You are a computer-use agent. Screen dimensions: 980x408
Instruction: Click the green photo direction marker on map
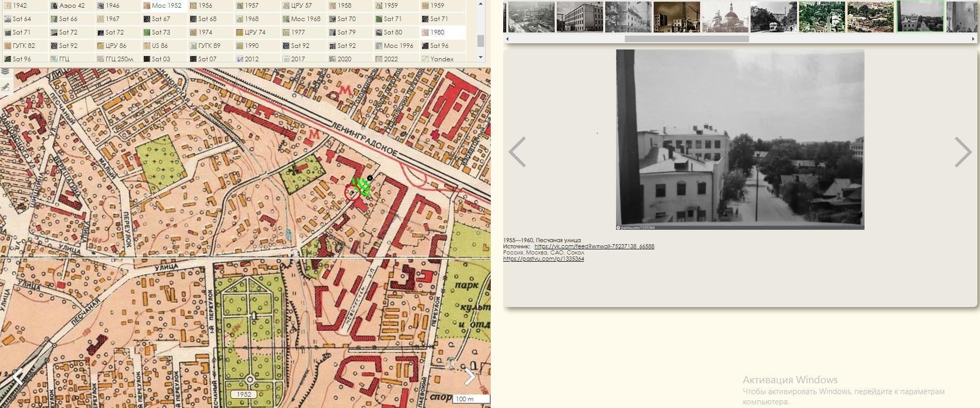point(363,186)
